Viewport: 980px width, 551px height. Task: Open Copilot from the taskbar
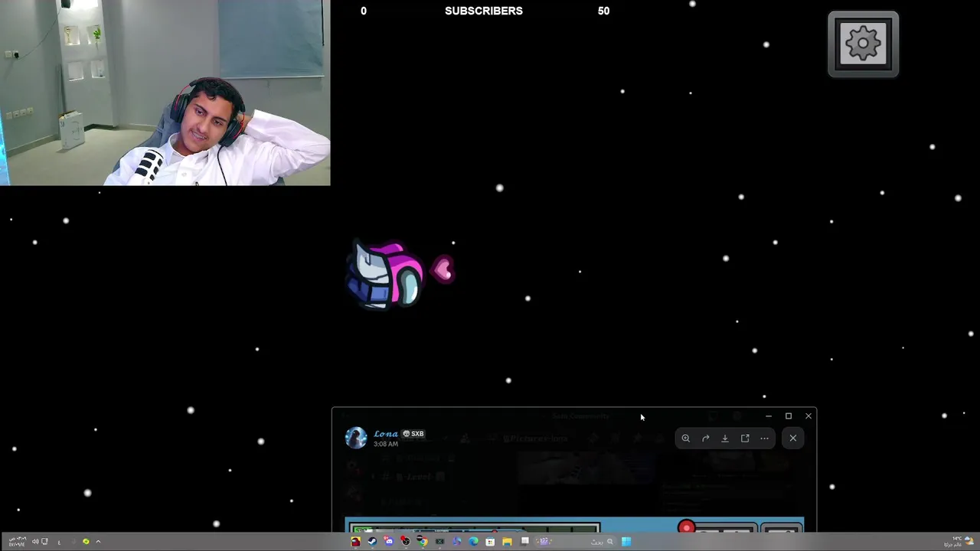pos(457,541)
